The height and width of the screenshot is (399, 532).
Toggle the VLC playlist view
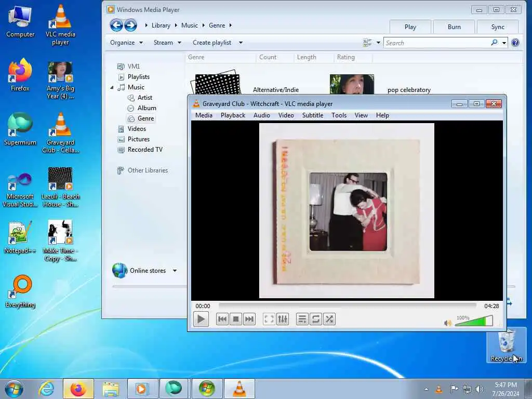[x=302, y=320]
